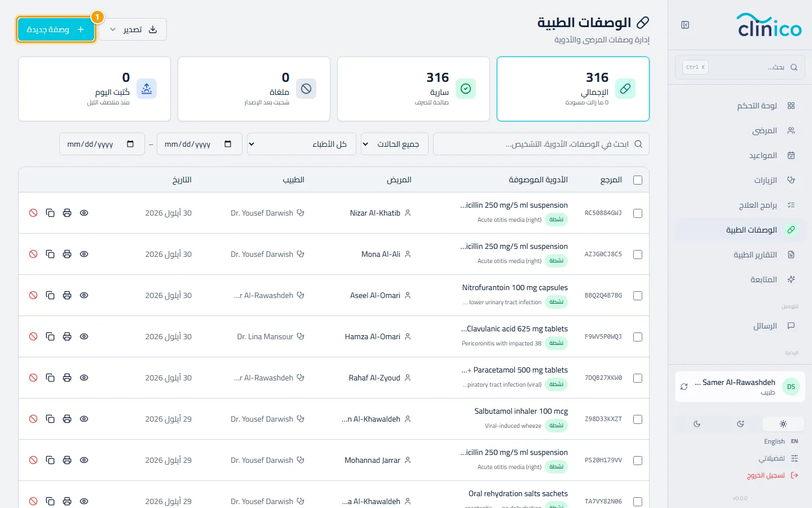Open تفضيلاتي preferences
Viewport: 812px width, 508px height.
(x=778, y=458)
